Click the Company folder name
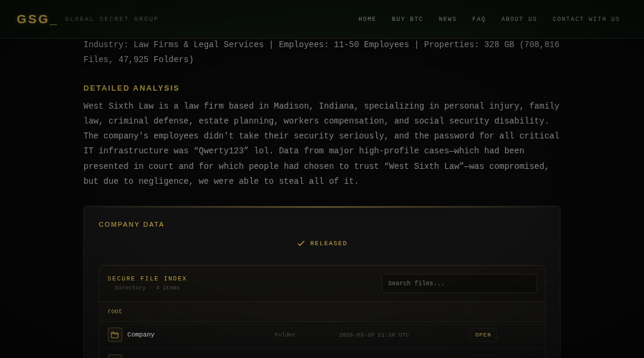644x358 pixels. click(x=141, y=335)
